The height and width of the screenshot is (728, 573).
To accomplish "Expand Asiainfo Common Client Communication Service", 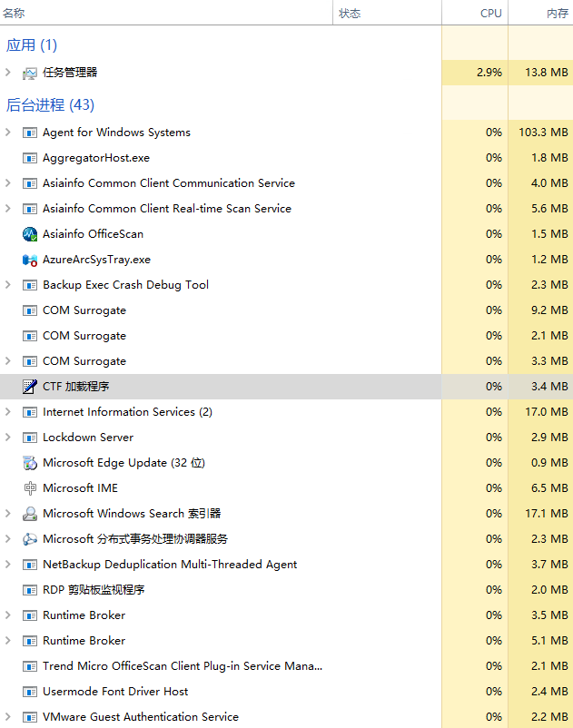I will [x=8, y=183].
